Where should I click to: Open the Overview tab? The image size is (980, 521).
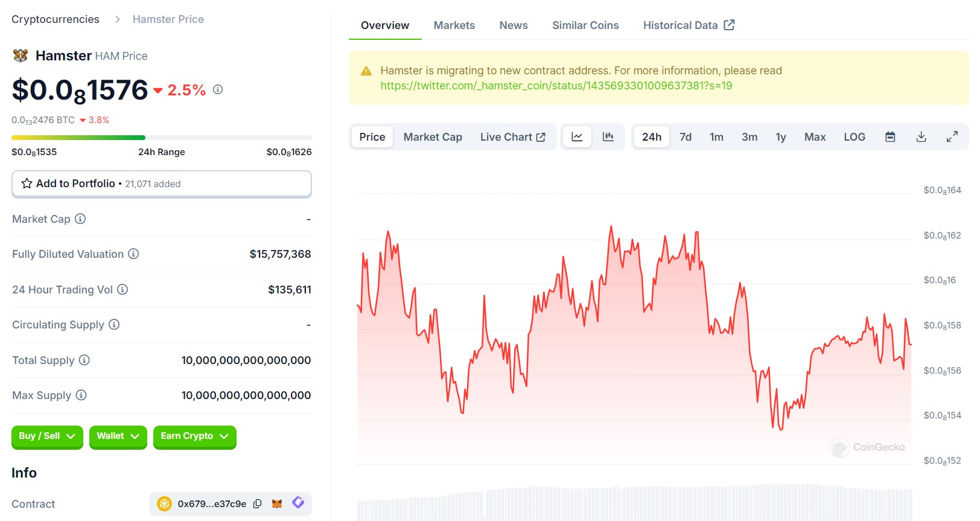coord(385,25)
